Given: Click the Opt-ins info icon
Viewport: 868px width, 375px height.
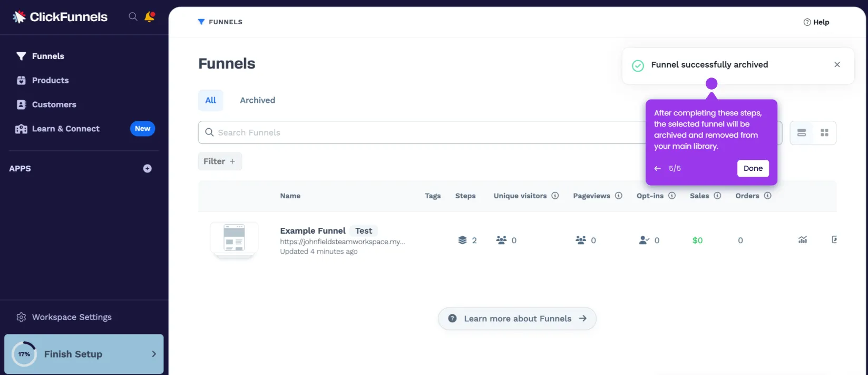Looking at the screenshot, I should (672, 196).
